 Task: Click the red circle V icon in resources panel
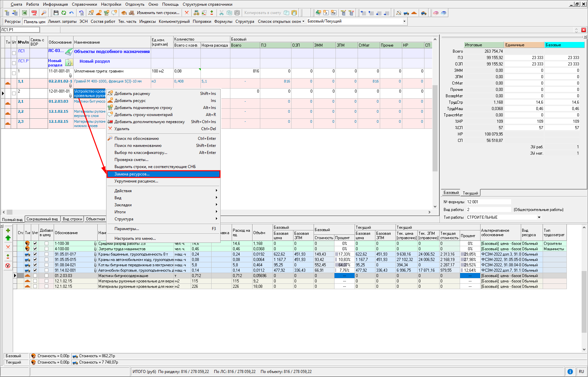(8, 266)
